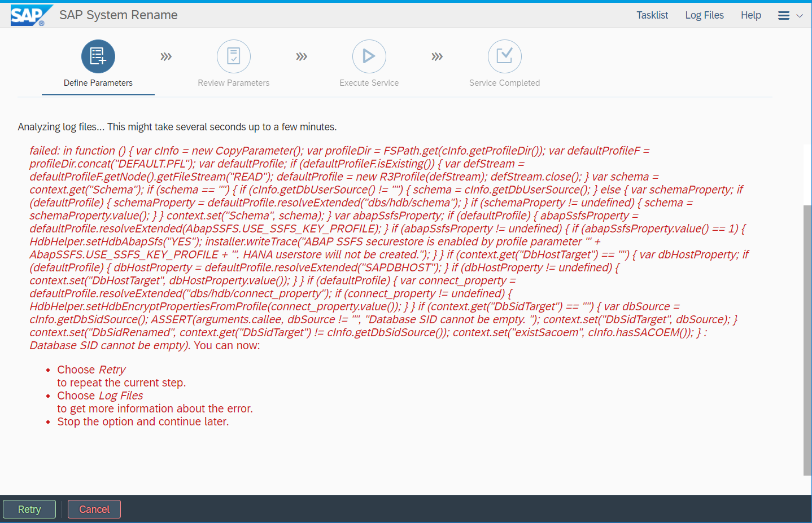Click the 'to repeat the current step.' line

121,383
